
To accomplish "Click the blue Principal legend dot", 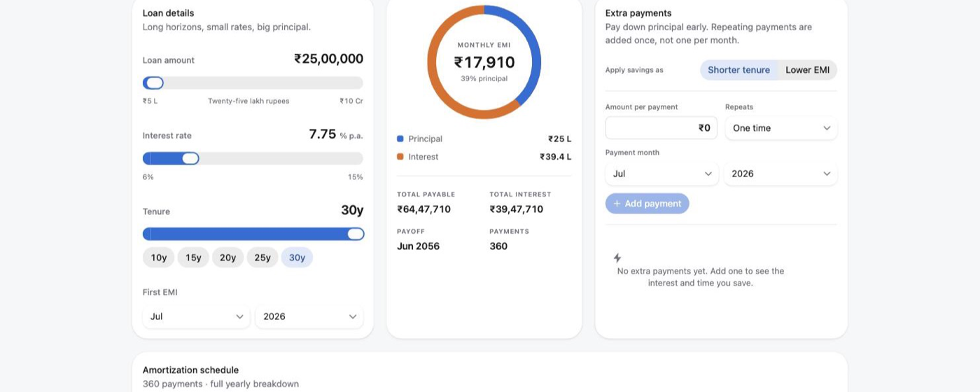I will click(400, 139).
